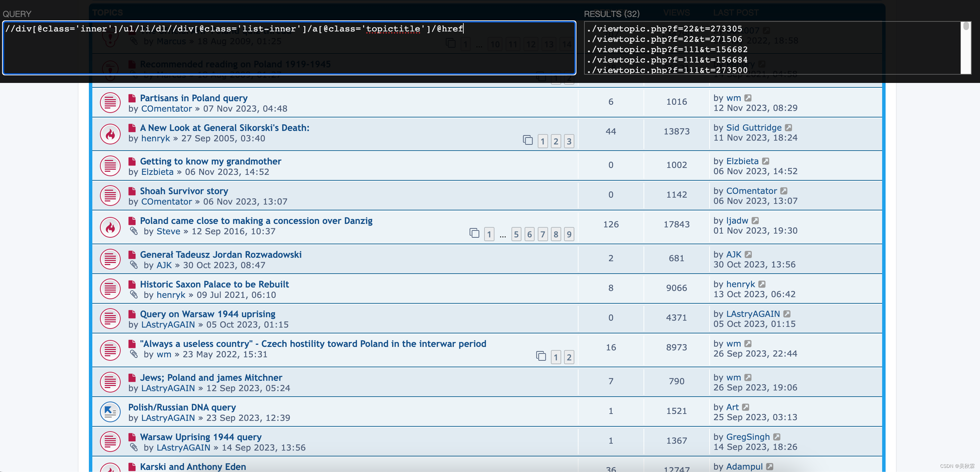Click the attachment paperclip in the Always a useless country row
The width and height of the screenshot is (980, 472).
click(133, 354)
